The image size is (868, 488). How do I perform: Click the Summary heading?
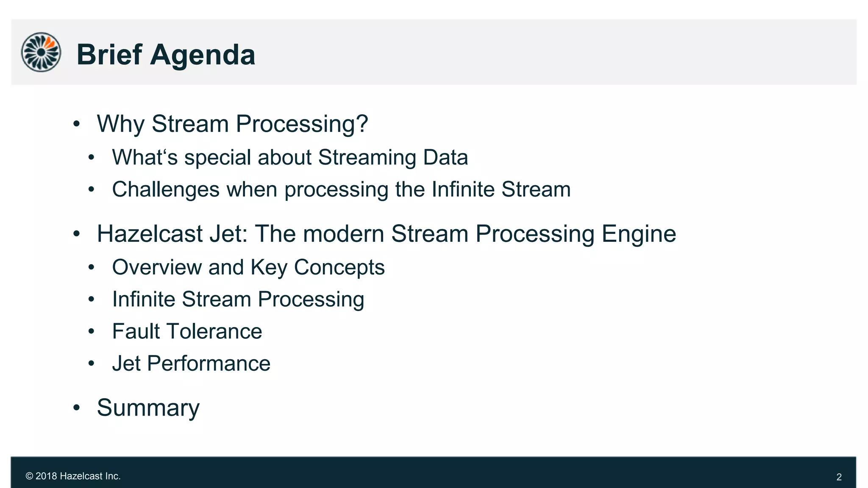[148, 408]
